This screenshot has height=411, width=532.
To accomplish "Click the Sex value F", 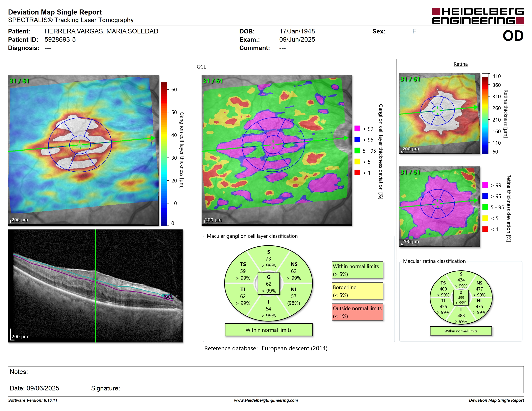I will click(414, 31).
